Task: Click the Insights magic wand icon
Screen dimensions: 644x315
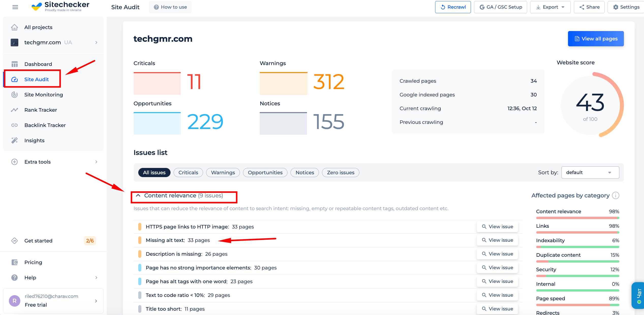Action: [x=14, y=140]
